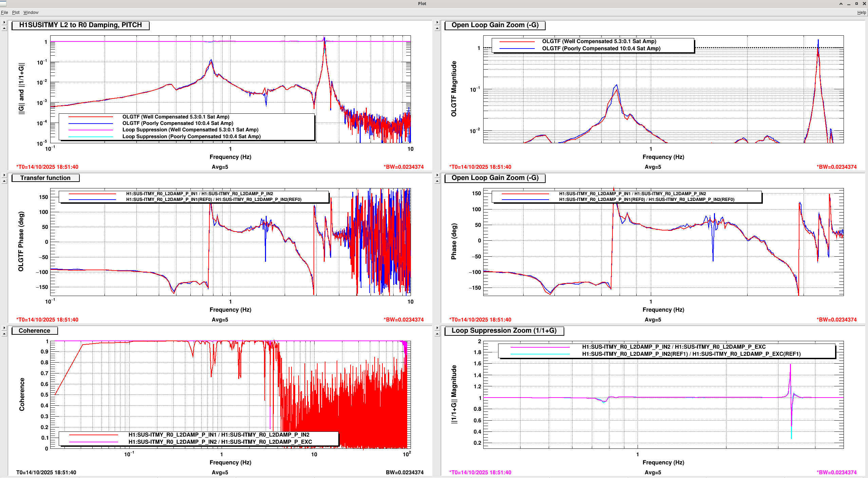
Task: Click right-arrow button beside H1SUSITMY L2 to R0 plot
Action: pos(4,22)
